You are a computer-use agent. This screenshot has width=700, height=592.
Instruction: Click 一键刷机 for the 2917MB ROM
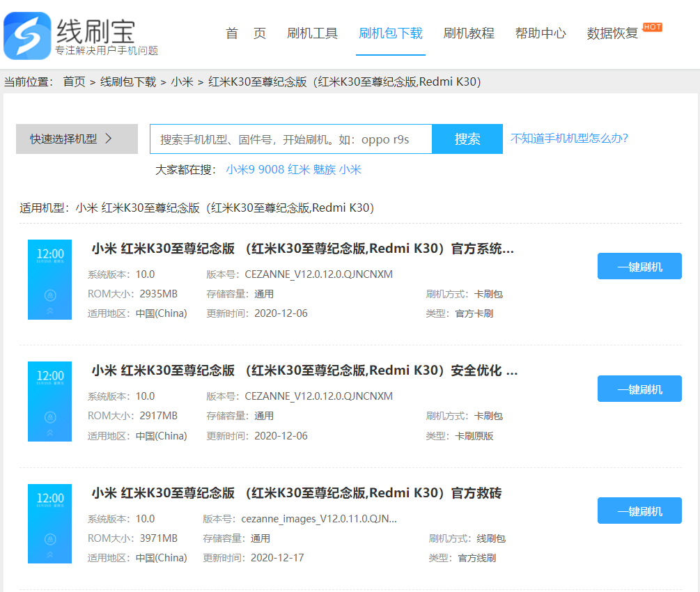[639, 389]
